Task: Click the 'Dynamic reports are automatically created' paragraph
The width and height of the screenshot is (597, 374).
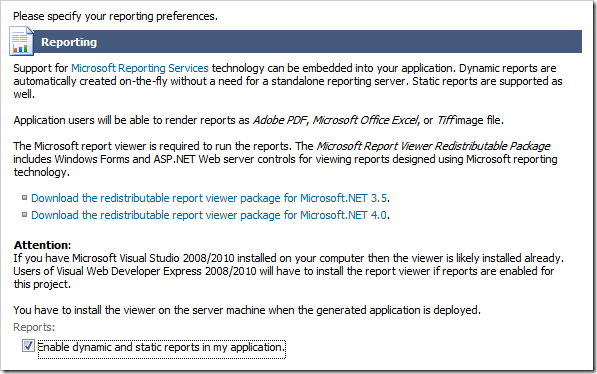Action: coord(288,81)
